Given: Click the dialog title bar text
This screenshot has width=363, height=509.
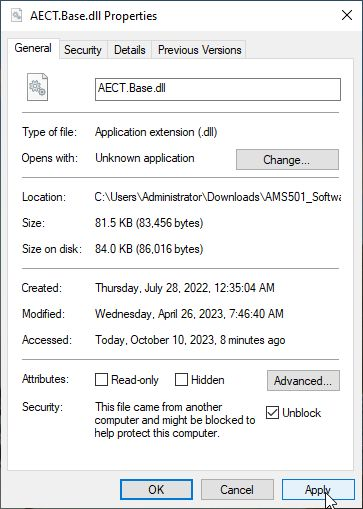Looking at the screenshot, I should click(94, 16).
